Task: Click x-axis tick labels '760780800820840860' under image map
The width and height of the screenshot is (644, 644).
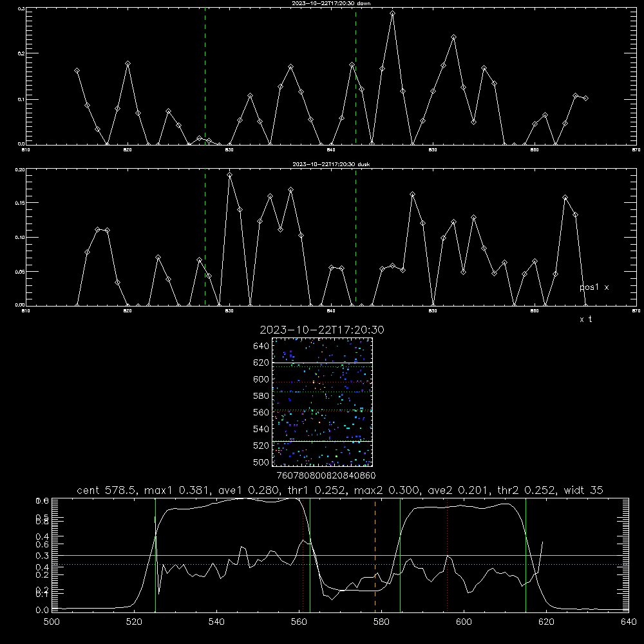Action: (x=326, y=475)
